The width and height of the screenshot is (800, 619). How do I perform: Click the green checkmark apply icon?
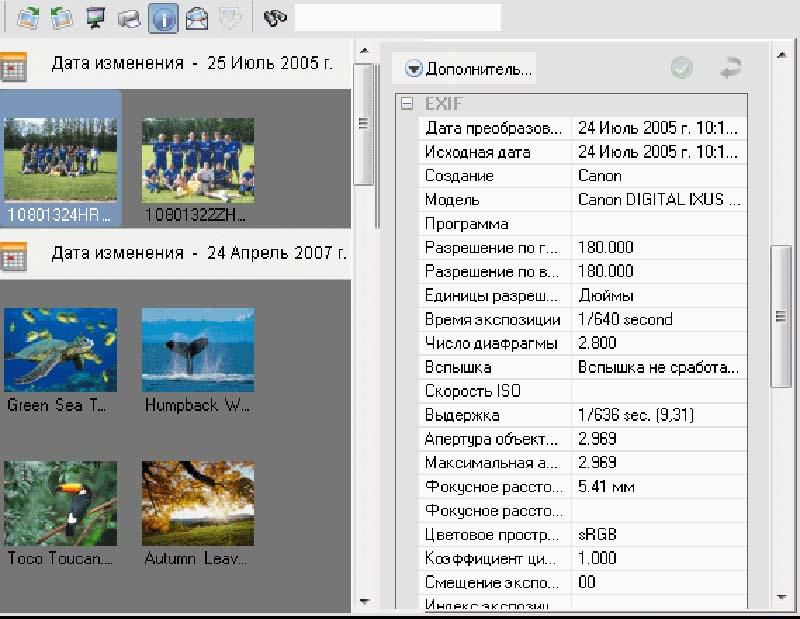click(x=682, y=68)
